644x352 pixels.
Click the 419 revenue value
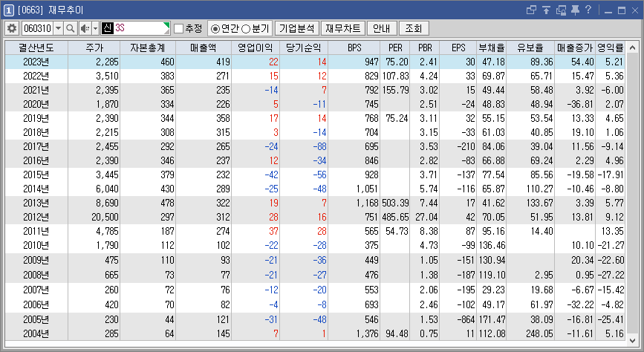pyautogui.click(x=223, y=62)
